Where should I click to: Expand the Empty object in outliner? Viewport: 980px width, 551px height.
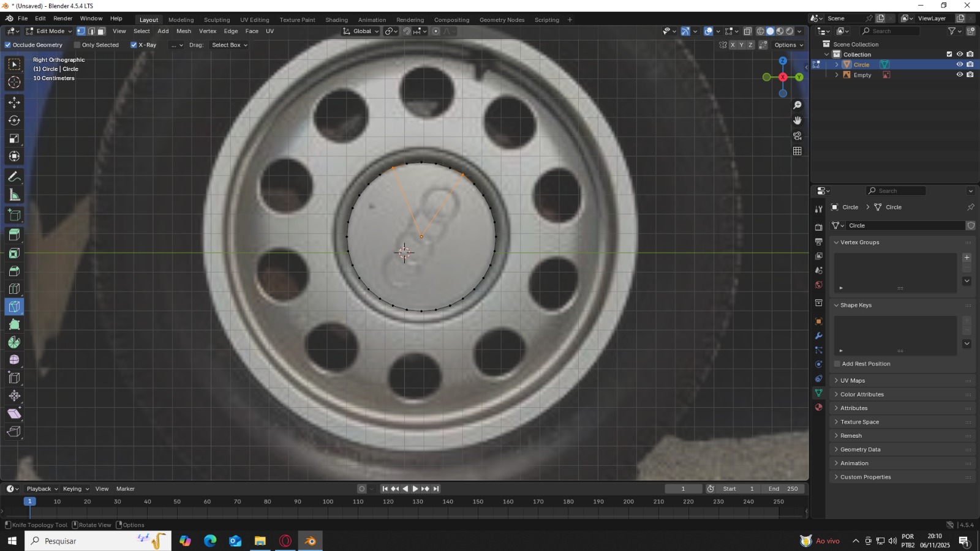pos(837,75)
